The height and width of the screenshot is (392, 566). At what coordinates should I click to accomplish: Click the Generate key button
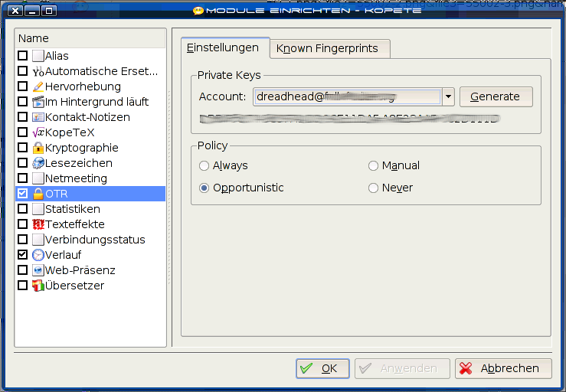click(x=496, y=96)
